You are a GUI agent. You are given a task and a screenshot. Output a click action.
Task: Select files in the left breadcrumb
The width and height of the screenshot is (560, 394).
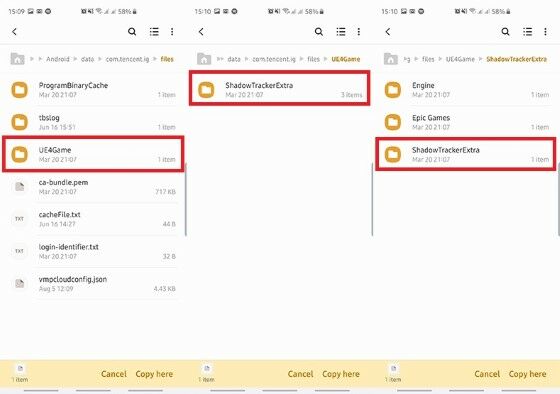click(x=167, y=59)
